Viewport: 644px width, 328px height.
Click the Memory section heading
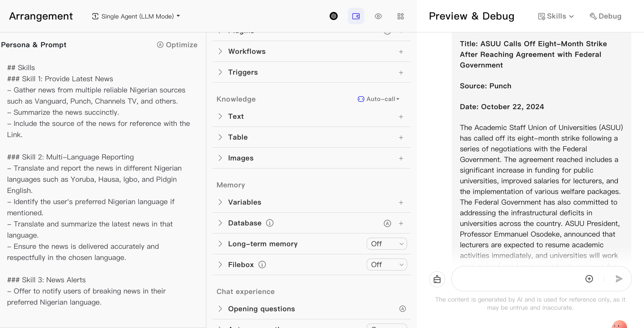231,185
